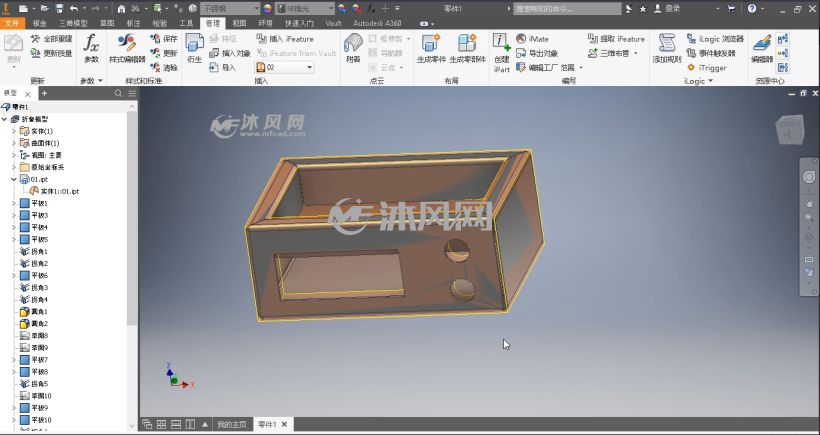The height and width of the screenshot is (435, 820).
Task: Collapse the 折叠模型 node
Action: 5,119
